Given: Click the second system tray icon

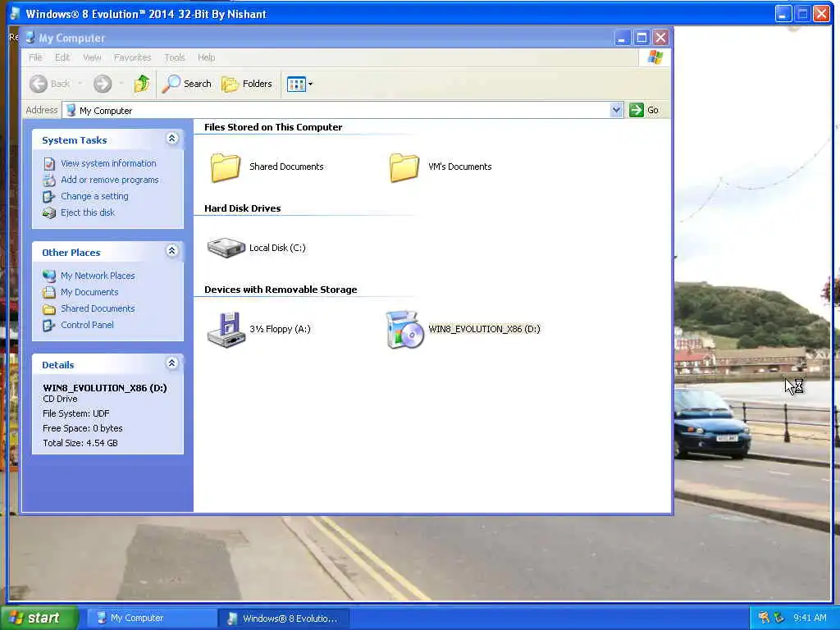Looking at the screenshot, I should [x=779, y=618].
